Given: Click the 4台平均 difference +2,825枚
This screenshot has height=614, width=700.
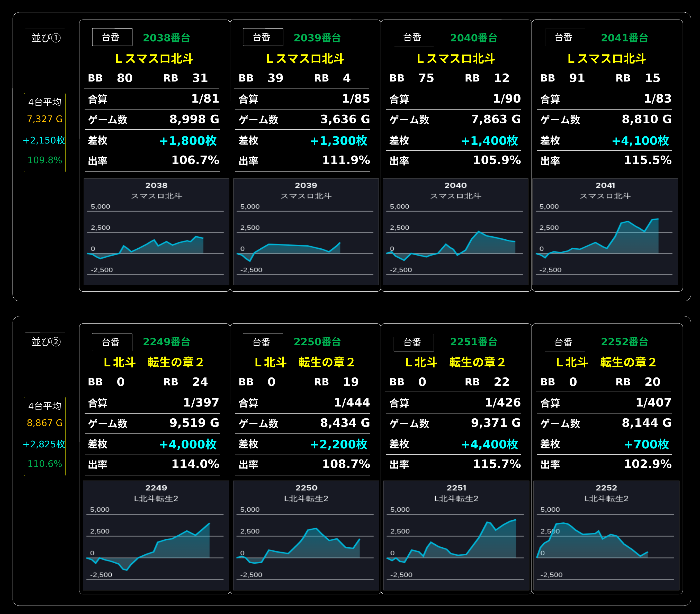Looking at the screenshot, I should pyautogui.click(x=44, y=444).
